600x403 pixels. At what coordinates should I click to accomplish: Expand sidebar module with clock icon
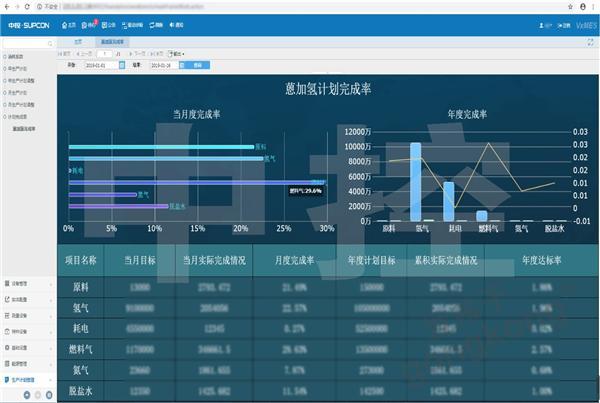click(28, 331)
